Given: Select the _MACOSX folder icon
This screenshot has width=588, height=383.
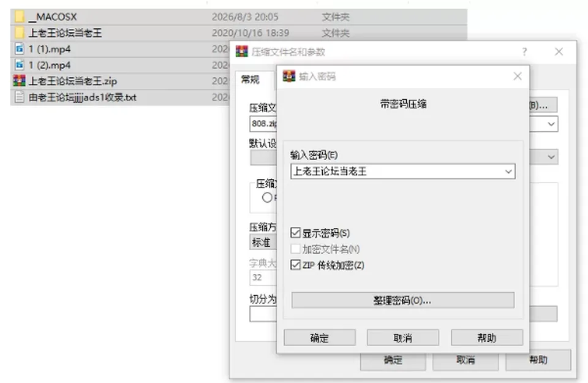Looking at the screenshot, I should tap(20, 17).
